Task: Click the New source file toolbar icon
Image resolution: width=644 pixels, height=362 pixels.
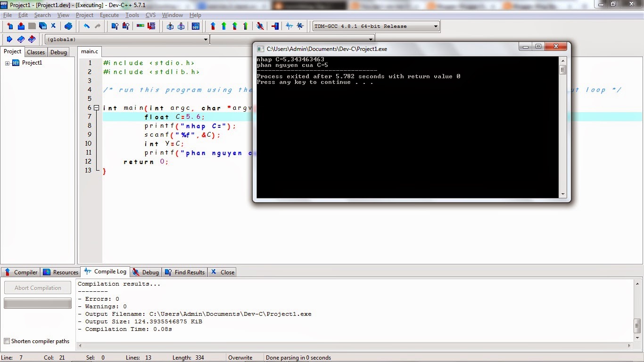Action: pos(9,26)
